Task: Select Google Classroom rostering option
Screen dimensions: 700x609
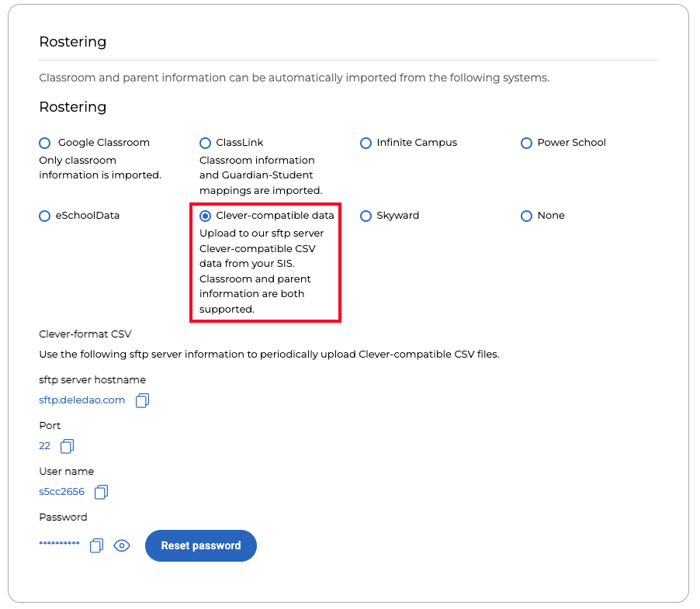Action: tap(45, 144)
